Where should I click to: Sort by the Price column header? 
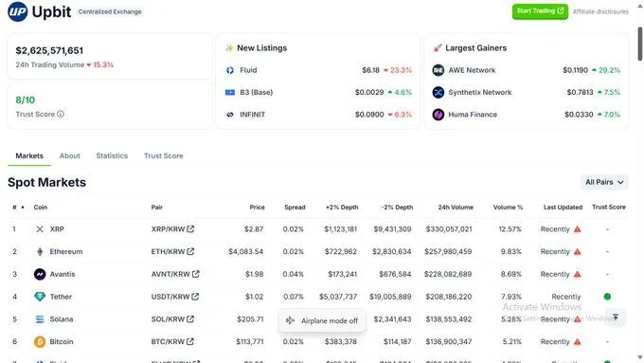(257, 208)
